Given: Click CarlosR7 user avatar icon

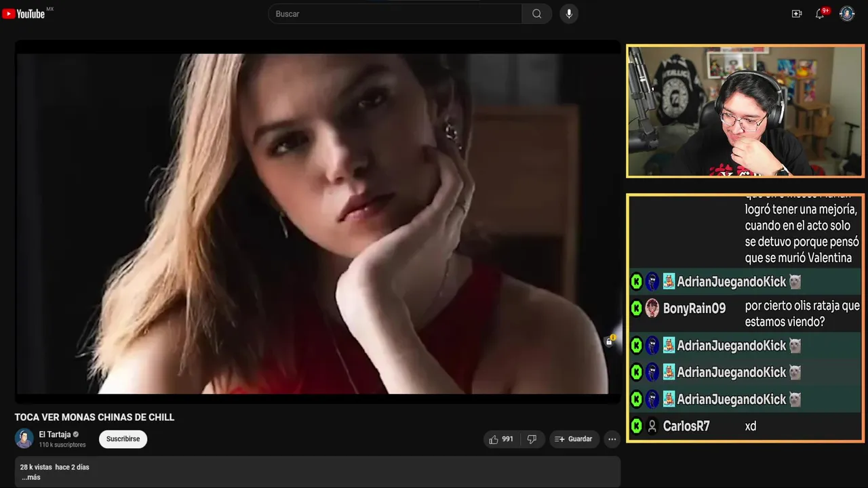Looking at the screenshot, I should tap(652, 426).
